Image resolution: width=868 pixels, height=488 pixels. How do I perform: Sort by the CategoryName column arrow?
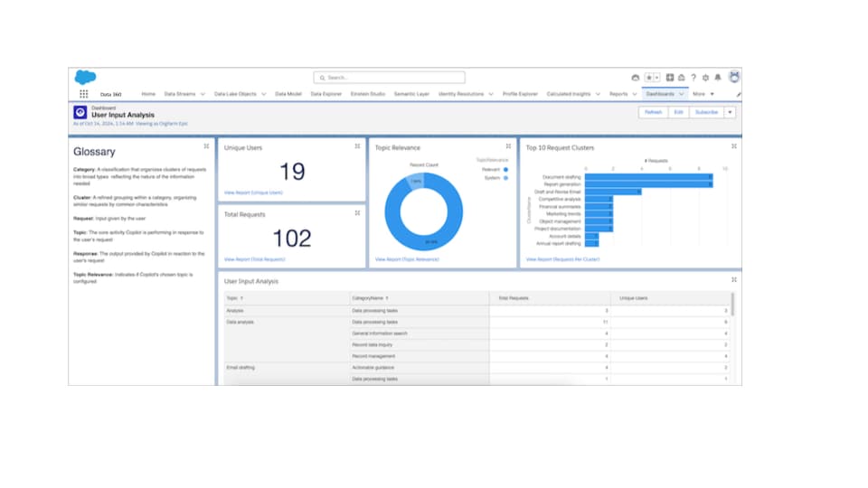pyautogui.click(x=387, y=298)
